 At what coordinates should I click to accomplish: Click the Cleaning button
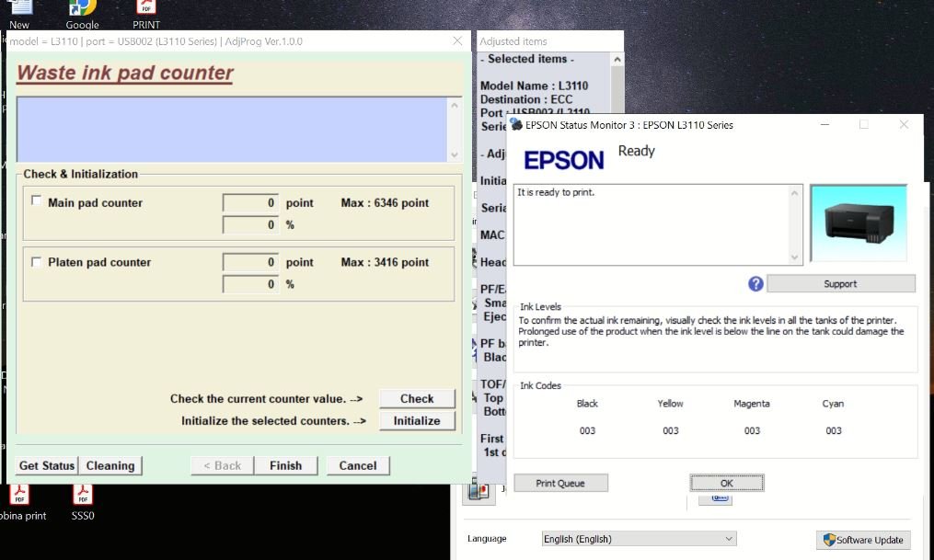[x=110, y=465]
